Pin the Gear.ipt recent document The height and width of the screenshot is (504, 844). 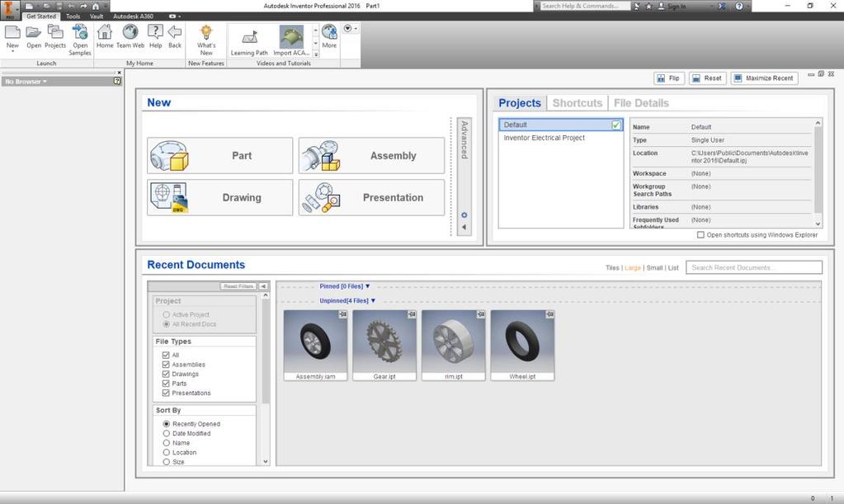[411, 314]
